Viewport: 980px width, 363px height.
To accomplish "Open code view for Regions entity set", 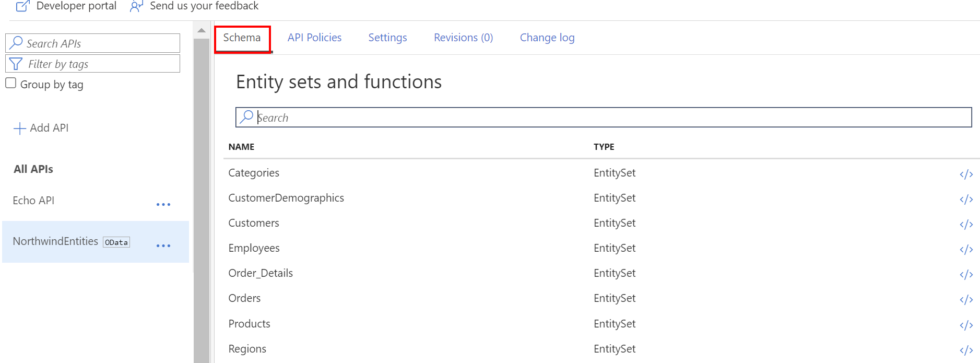I will 966,350.
